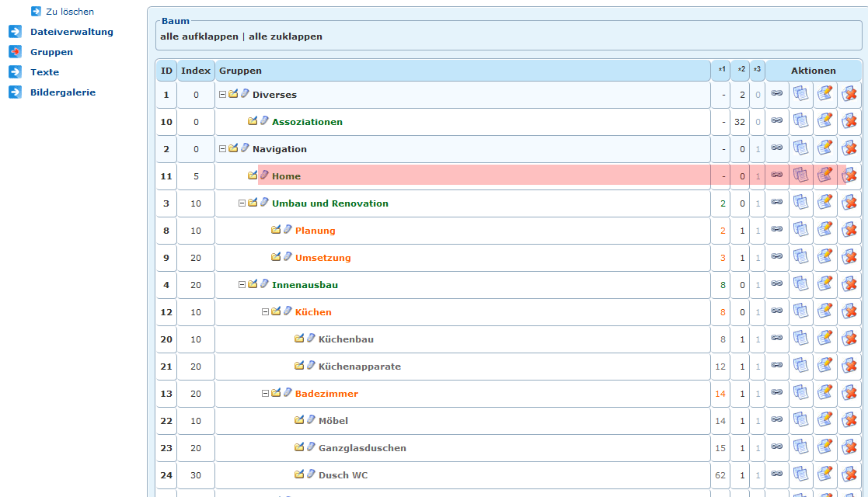The image size is (868, 497).
Task: Click the paperclip icon next to Umsetzung
Action: (x=288, y=258)
